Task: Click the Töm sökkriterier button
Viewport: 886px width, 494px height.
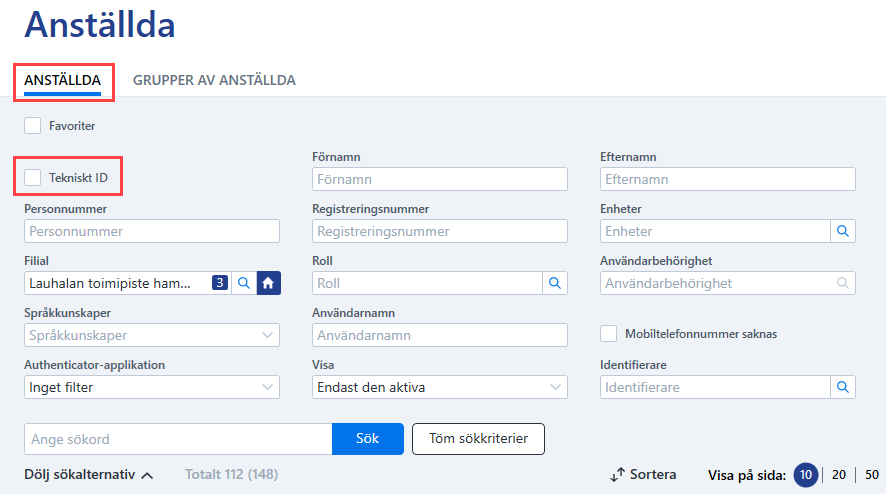Action: (479, 439)
